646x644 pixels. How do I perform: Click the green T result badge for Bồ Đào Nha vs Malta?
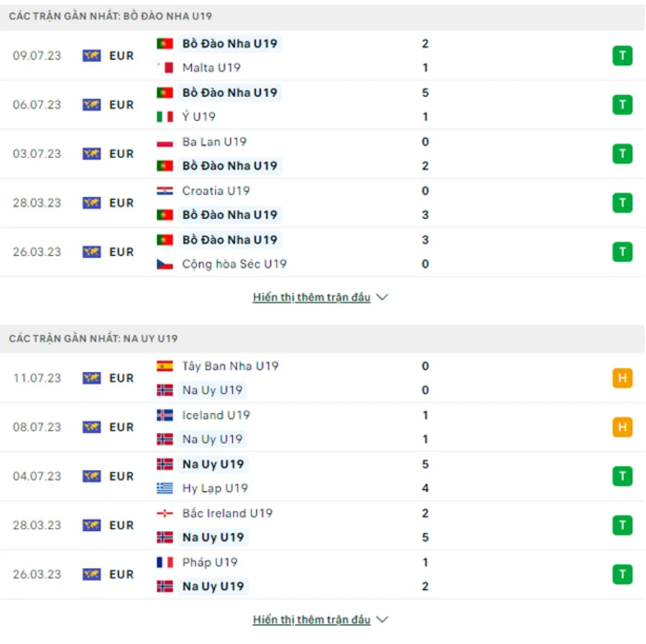tap(622, 55)
